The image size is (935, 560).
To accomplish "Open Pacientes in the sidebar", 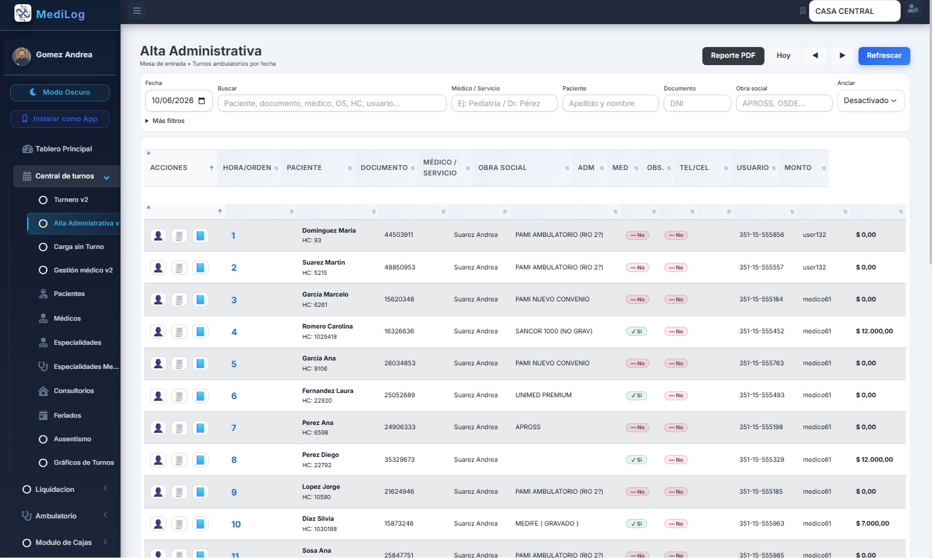I will [x=69, y=294].
